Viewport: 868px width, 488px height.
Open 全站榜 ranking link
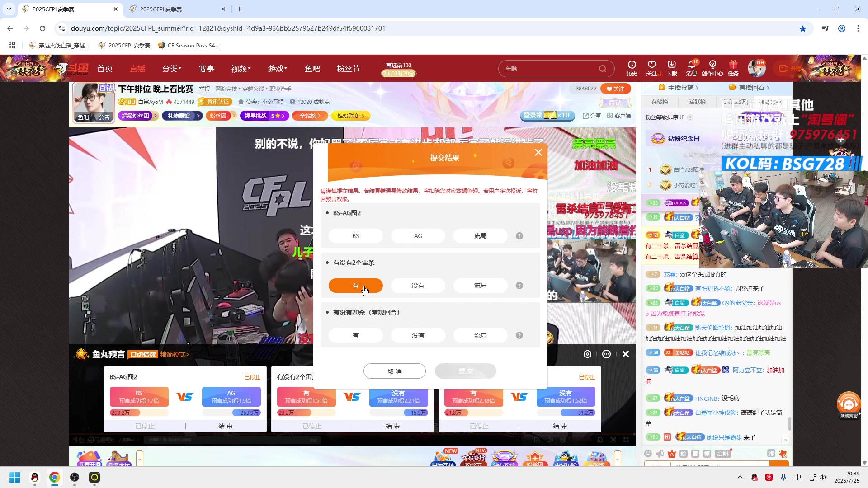(x=310, y=116)
